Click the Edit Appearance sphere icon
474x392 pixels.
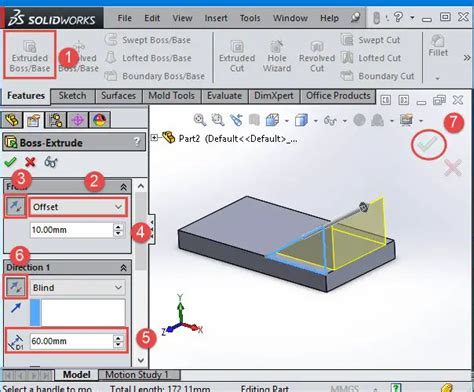(x=359, y=120)
